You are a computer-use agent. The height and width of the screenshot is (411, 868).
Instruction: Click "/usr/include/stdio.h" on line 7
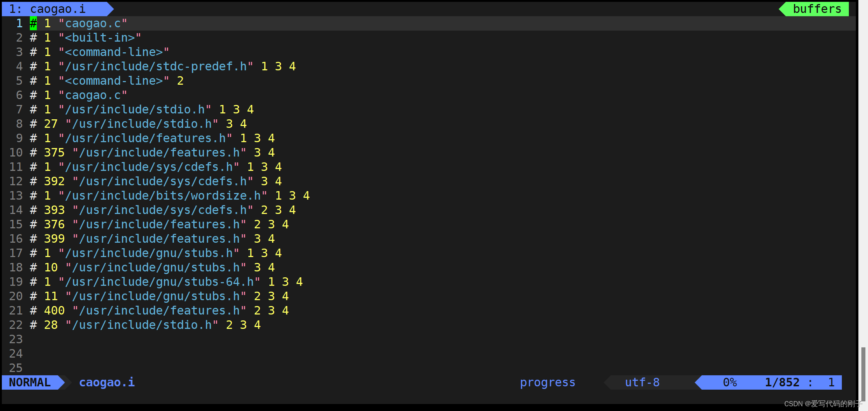point(135,109)
